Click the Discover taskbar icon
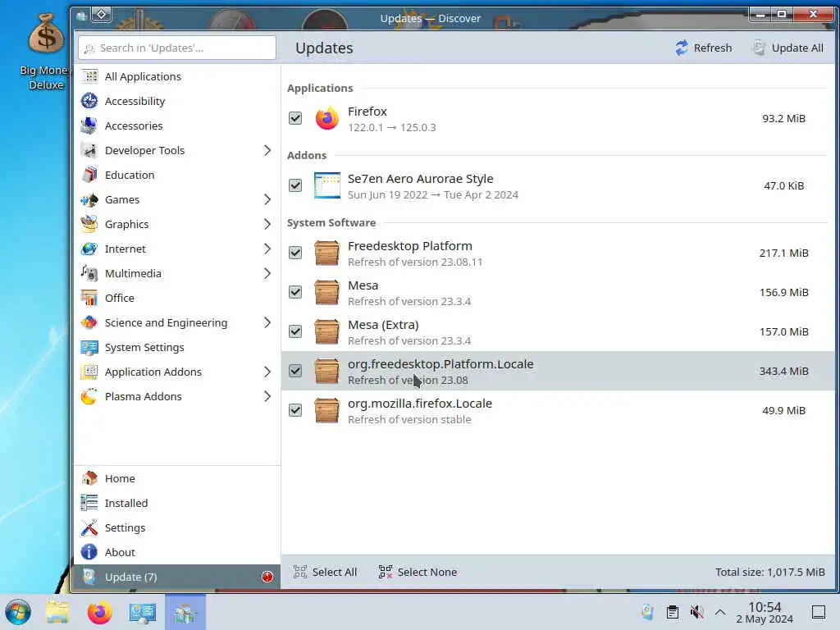 point(185,612)
